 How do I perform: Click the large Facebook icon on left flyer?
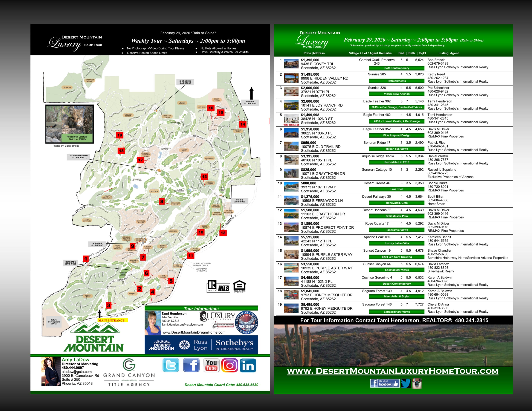[191, 365]
